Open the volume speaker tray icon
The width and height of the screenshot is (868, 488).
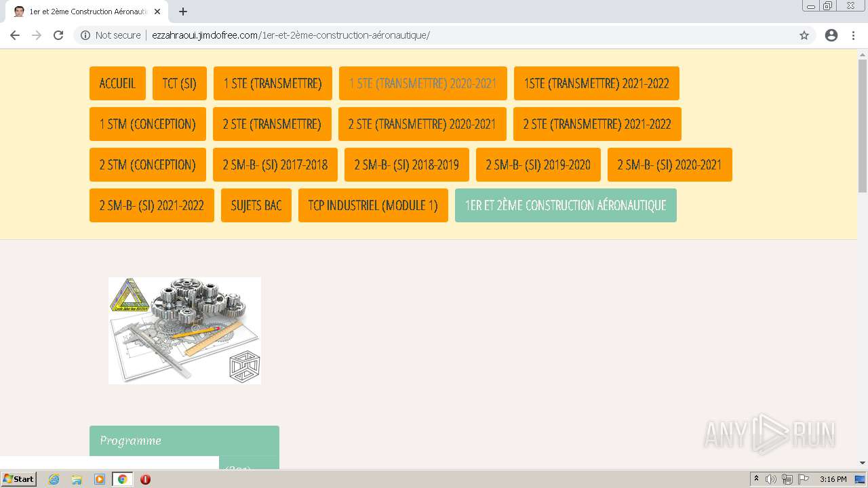(x=770, y=479)
